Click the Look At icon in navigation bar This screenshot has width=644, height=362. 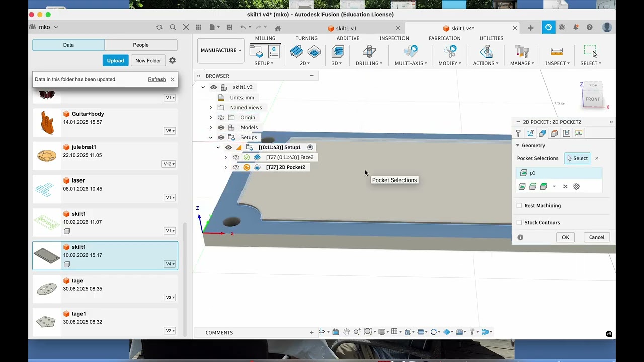335,332
